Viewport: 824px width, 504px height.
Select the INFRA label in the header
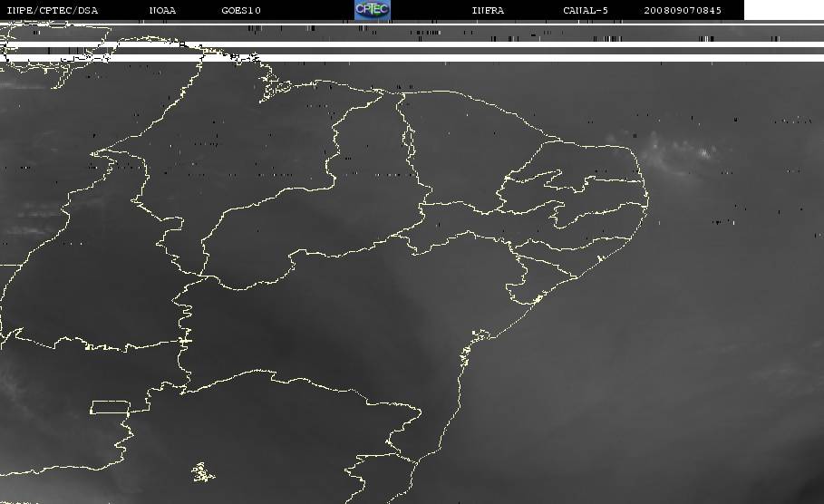pos(488,11)
